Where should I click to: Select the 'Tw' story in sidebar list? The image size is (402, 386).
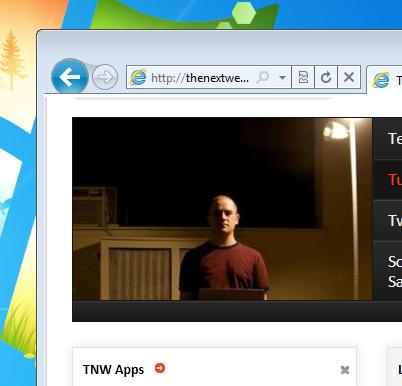click(x=387, y=220)
